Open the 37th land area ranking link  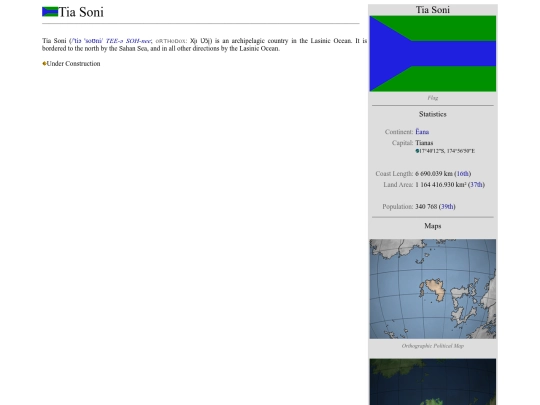point(476,185)
